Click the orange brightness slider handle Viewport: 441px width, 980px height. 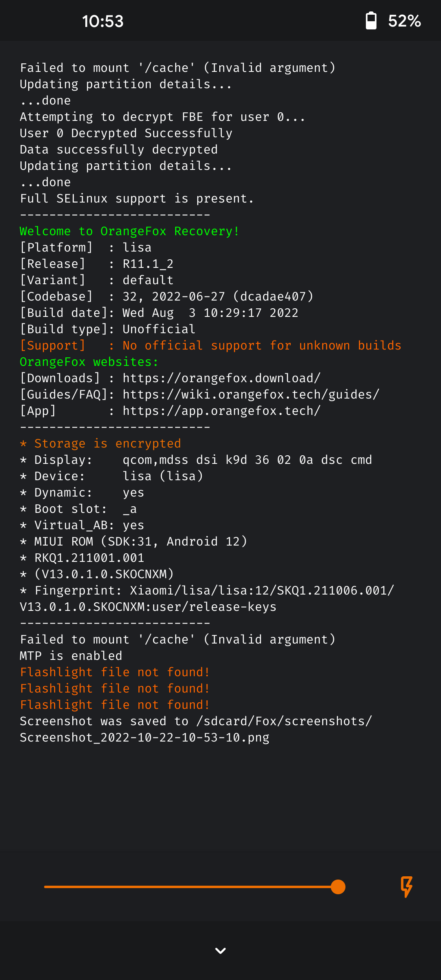click(338, 887)
